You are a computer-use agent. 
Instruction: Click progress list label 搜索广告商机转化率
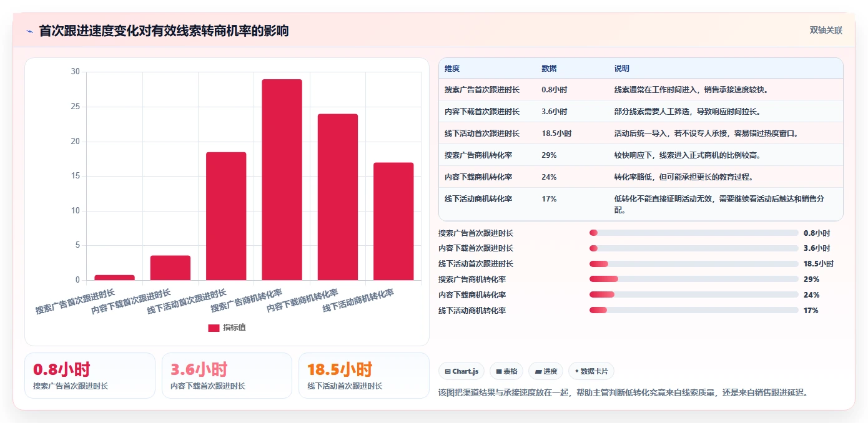472,280
